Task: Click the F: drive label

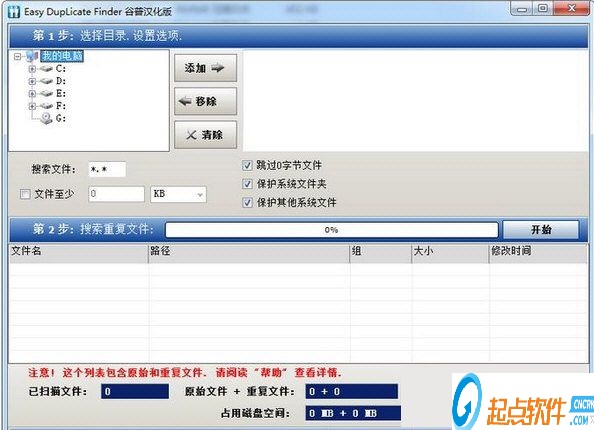Action: coord(61,106)
